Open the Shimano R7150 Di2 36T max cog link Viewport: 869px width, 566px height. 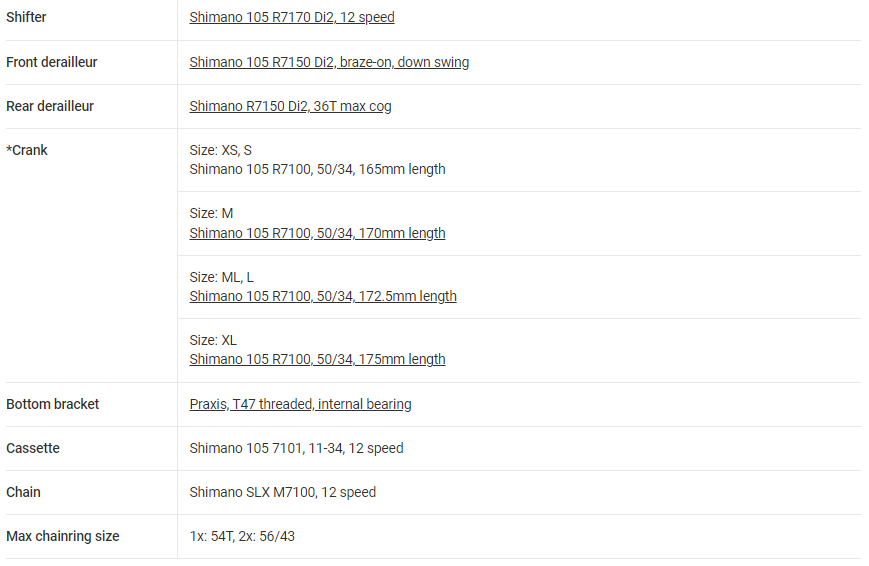(290, 106)
